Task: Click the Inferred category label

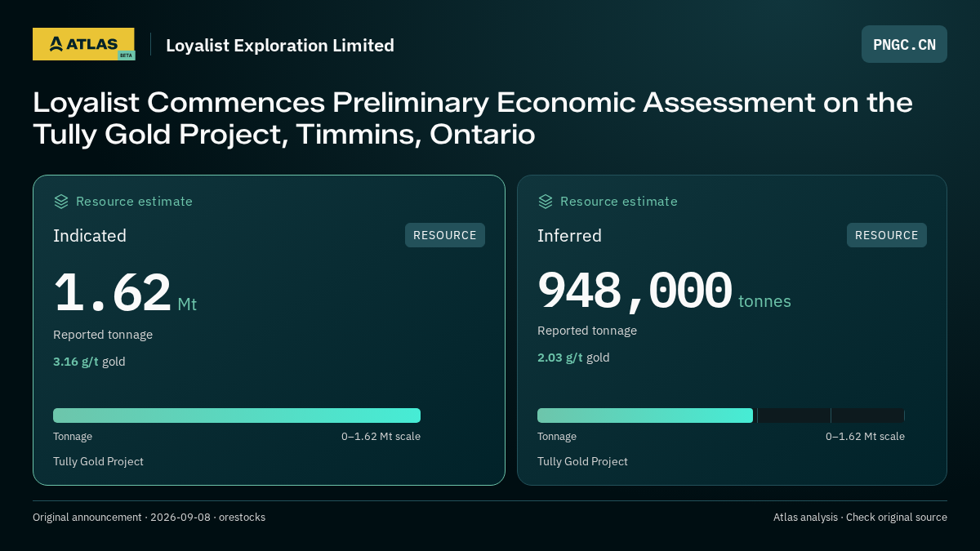Action: coord(569,236)
